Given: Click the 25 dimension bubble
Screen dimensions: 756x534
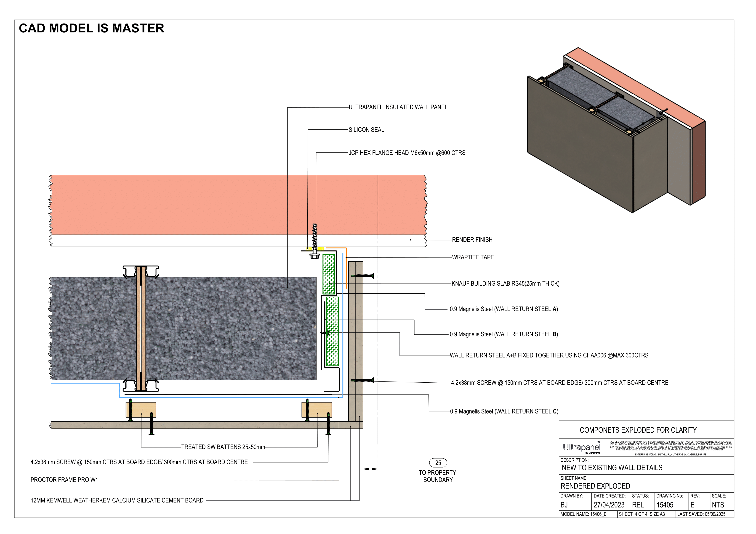Looking at the screenshot, I should pos(438,463).
